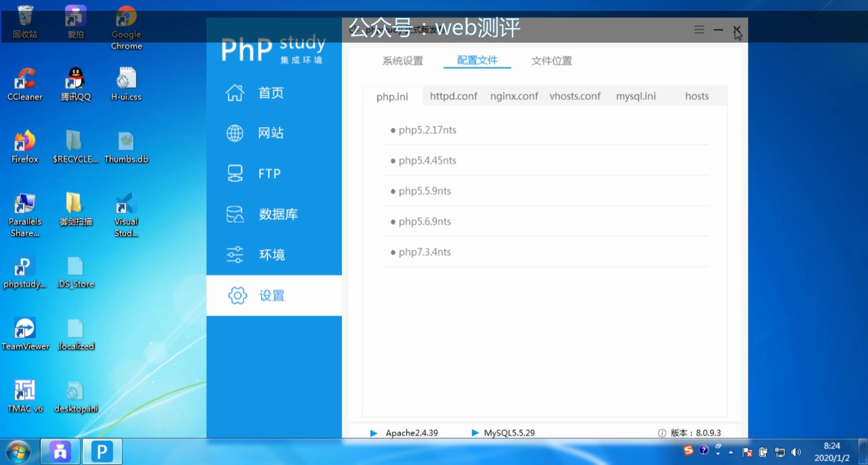Select the nginx.conf config tab
The image size is (868, 465).
pyautogui.click(x=514, y=96)
